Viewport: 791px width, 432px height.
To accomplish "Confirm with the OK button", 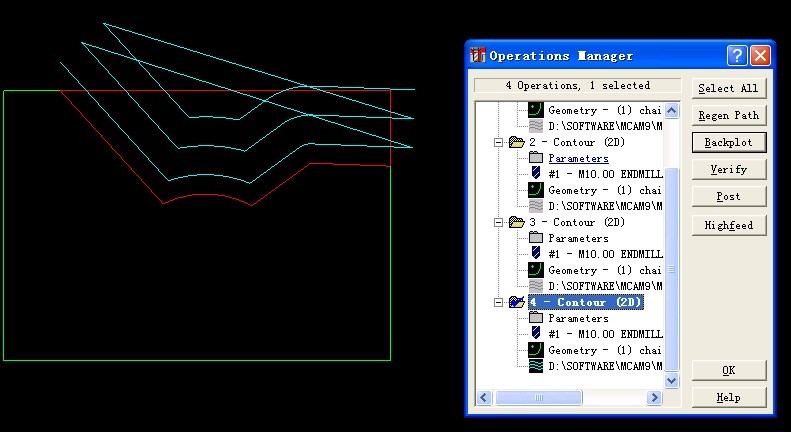I will click(728, 370).
